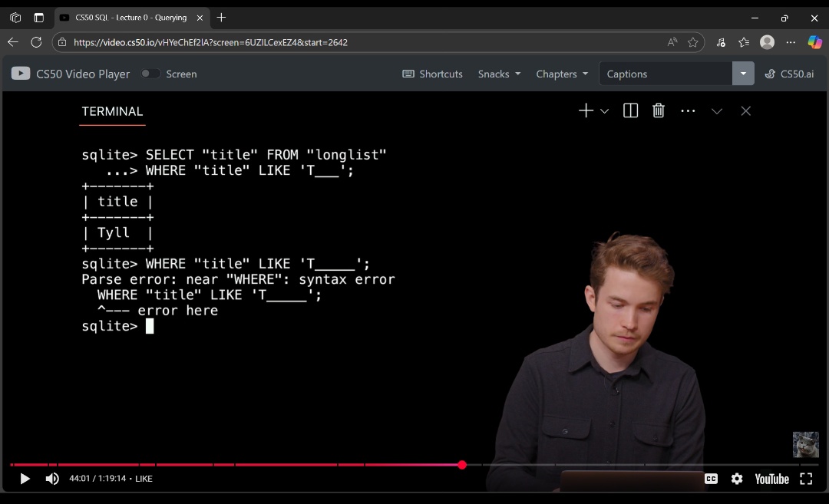Enter fullscreen mode

point(806,479)
